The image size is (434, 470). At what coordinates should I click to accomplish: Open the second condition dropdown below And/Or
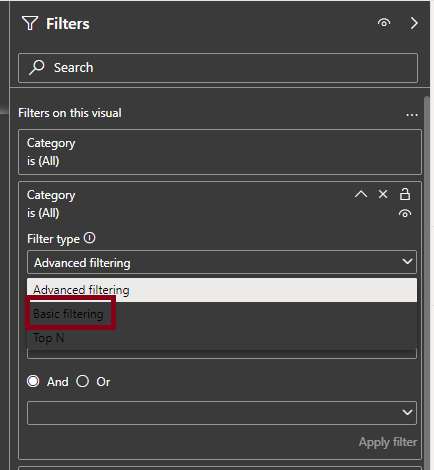[x=222, y=413]
